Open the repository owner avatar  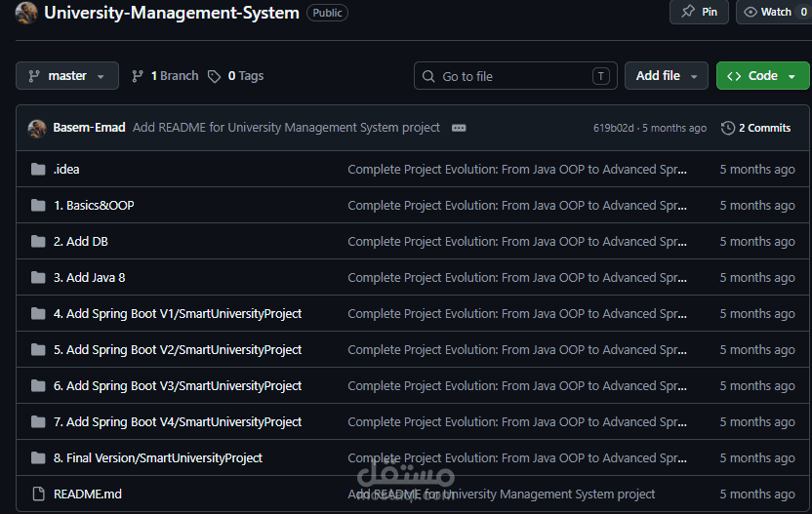26,13
